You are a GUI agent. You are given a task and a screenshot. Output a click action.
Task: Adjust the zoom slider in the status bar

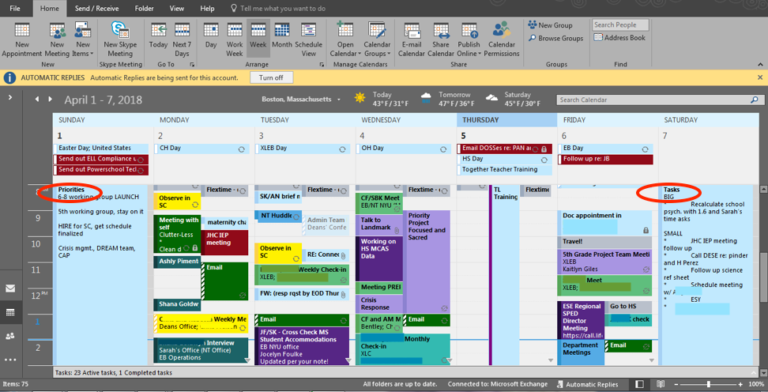708,384
